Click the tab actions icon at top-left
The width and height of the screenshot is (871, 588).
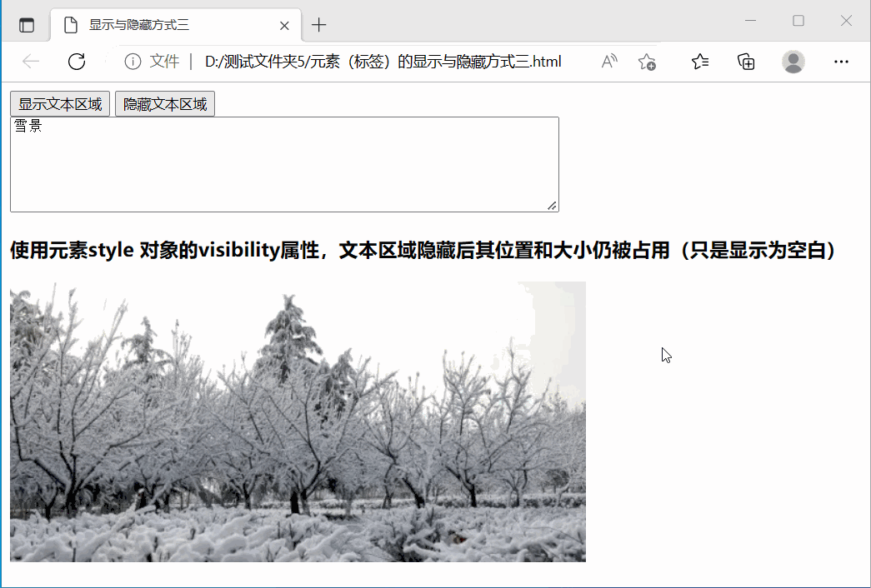pos(27,24)
